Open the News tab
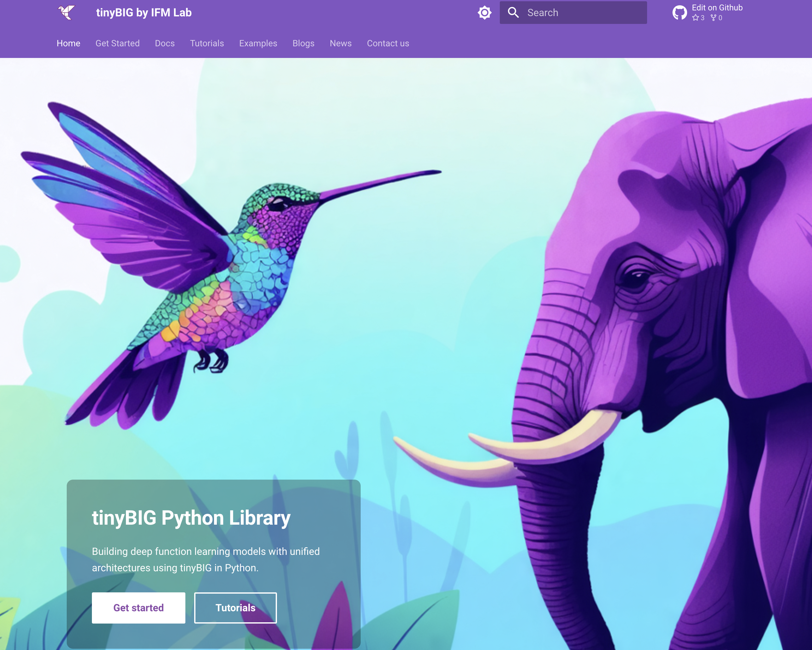 (x=341, y=43)
